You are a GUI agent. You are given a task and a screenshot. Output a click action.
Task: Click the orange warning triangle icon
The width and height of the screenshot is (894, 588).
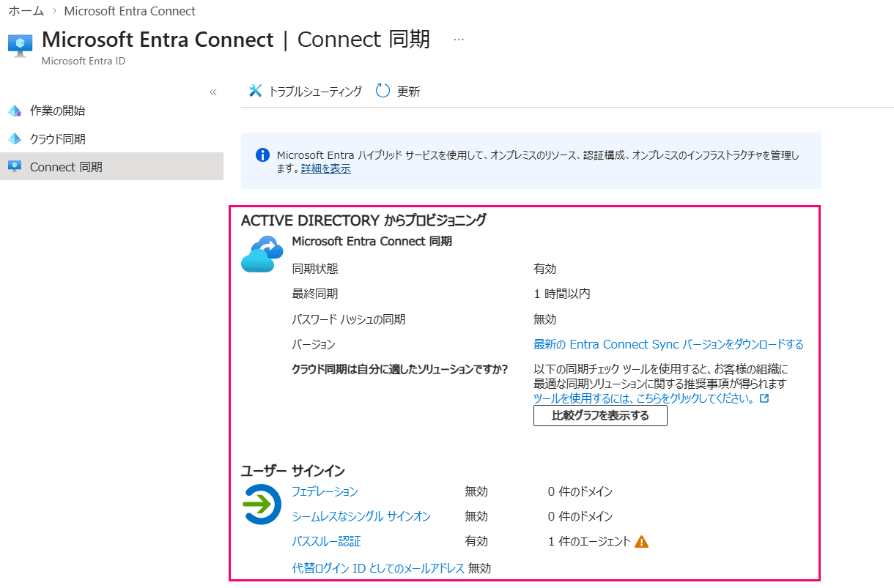tap(642, 541)
